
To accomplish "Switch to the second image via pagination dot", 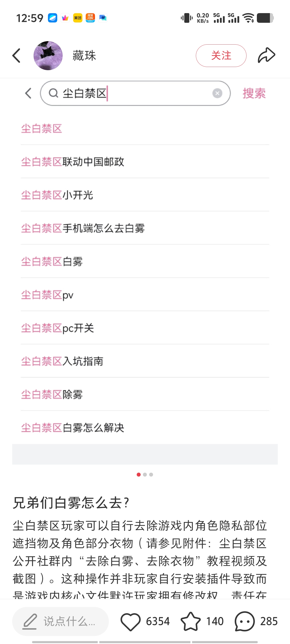I will point(145,474).
